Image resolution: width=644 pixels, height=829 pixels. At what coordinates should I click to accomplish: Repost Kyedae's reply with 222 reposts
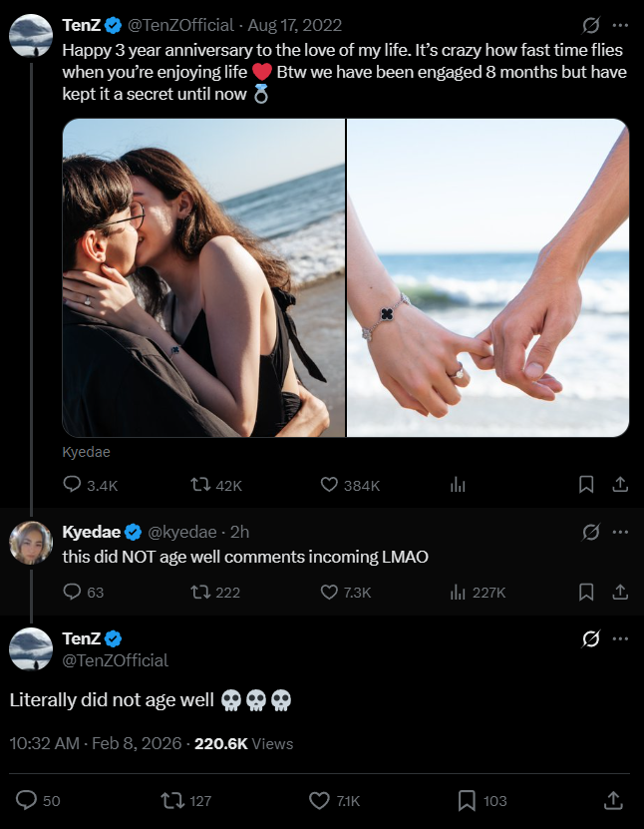point(200,592)
